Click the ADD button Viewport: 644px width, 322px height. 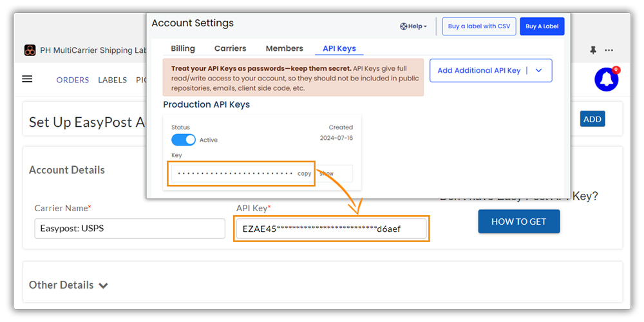coord(592,119)
